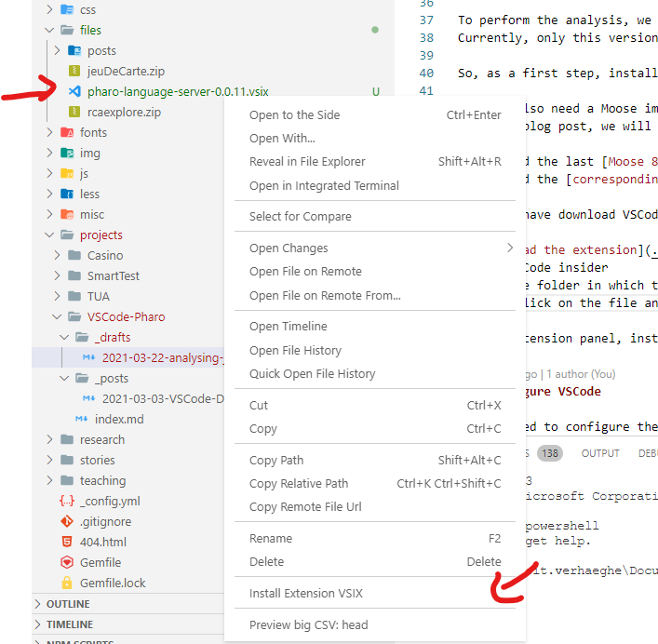The width and height of the screenshot is (658, 644).
Task: Collapse the _drafts folder chevron
Action: [x=64, y=337]
